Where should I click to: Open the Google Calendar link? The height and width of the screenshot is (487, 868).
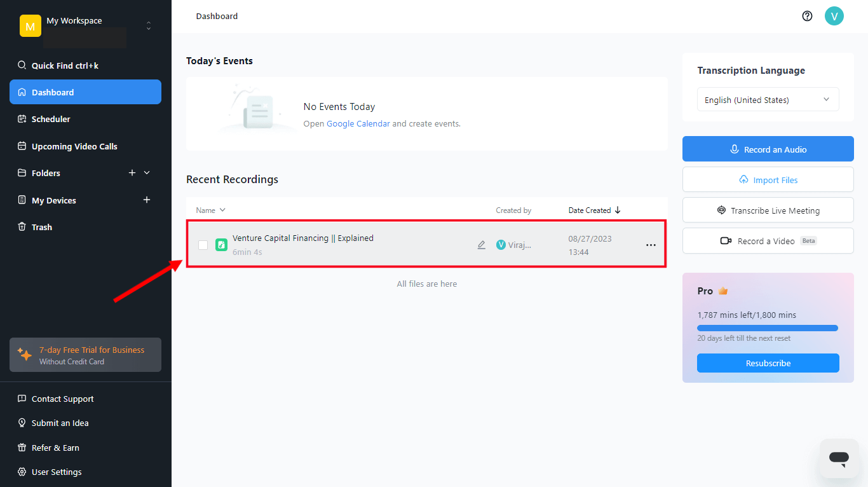358,123
